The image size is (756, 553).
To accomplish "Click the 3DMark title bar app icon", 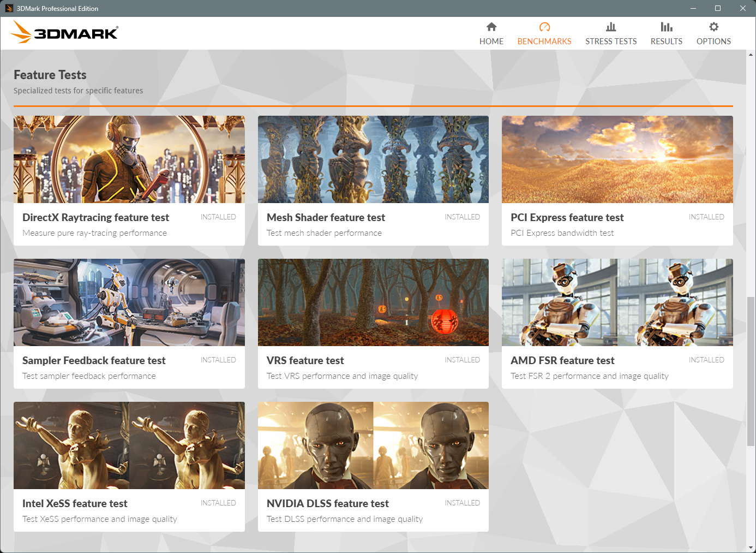I will tap(9, 8).
